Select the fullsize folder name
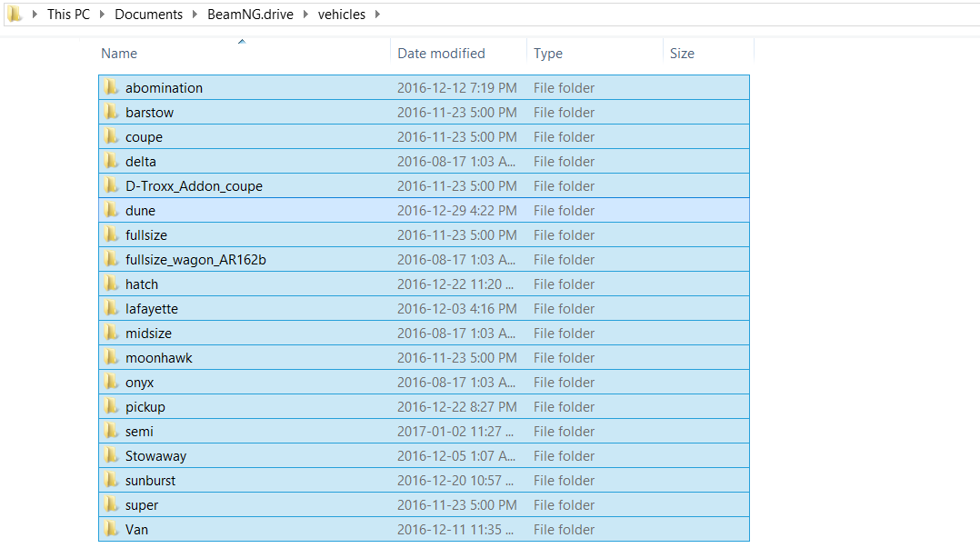The image size is (980, 558). (146, 235)
